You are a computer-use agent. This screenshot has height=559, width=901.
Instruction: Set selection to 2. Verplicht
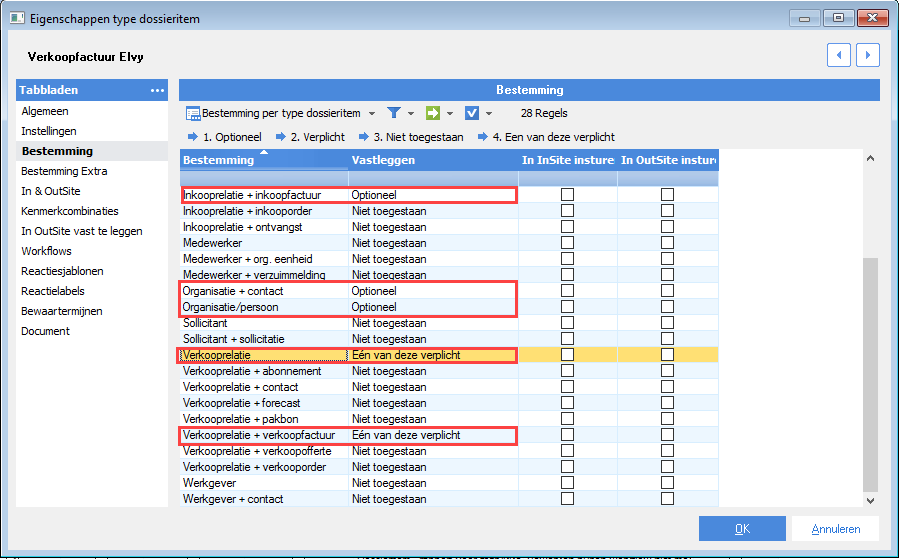pos(318,137)
